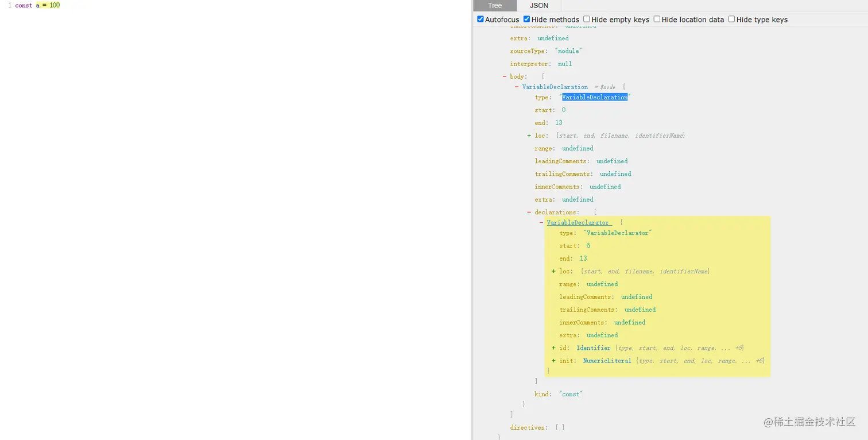Switch to the Tree tab
Viewport: 868px width, 440px height.
click(x=495, y=6)
